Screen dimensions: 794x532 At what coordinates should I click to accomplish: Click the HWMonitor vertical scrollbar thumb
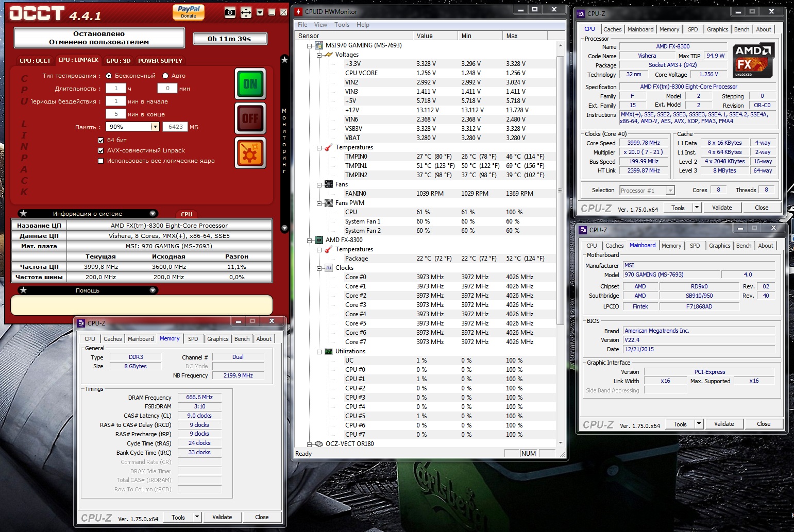(560, 191)
